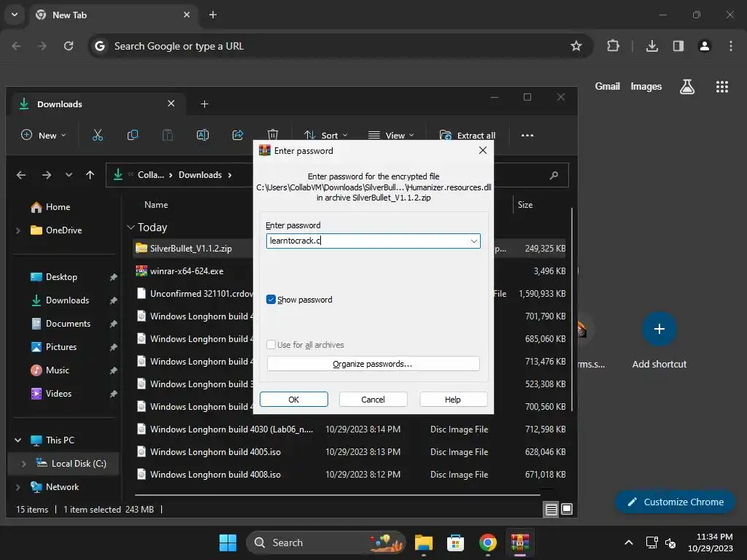Reload the Chrome page
Viewport: 747px width, 560px height.
point(69,46)
